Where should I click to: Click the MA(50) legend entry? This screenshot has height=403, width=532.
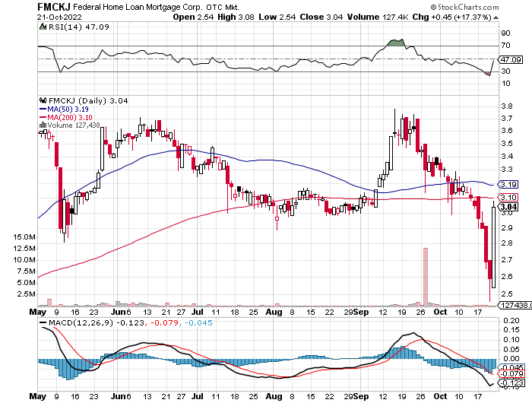(64, 109)
